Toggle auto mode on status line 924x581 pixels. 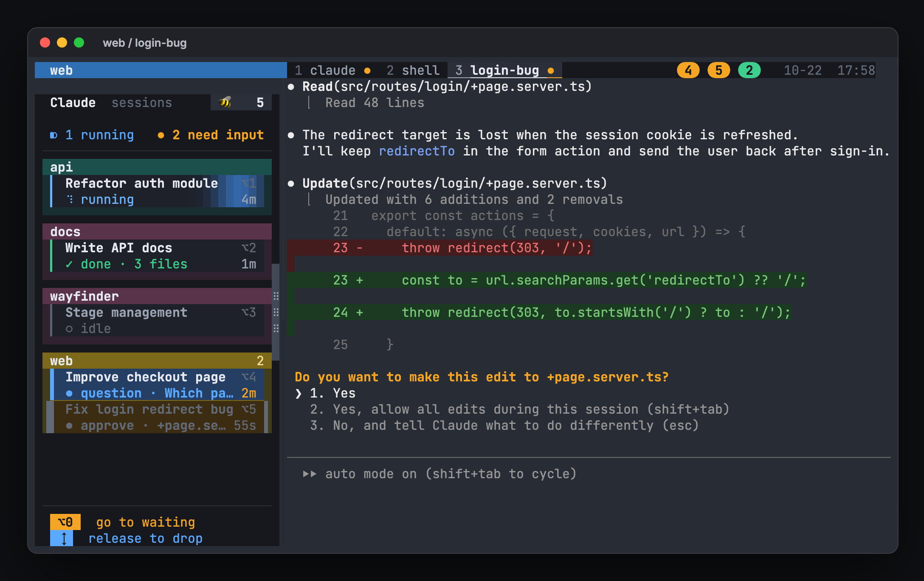tap(440, 474)
